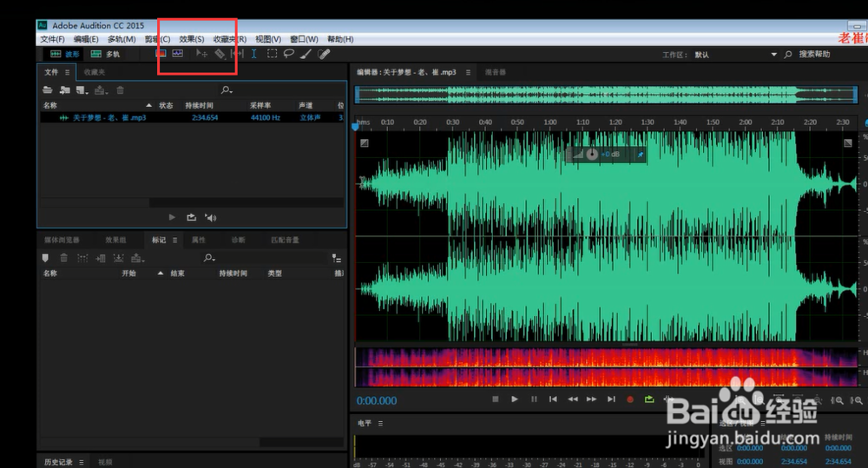
Task: Click trash icon in Files panel
Action: tap(120, 89)
